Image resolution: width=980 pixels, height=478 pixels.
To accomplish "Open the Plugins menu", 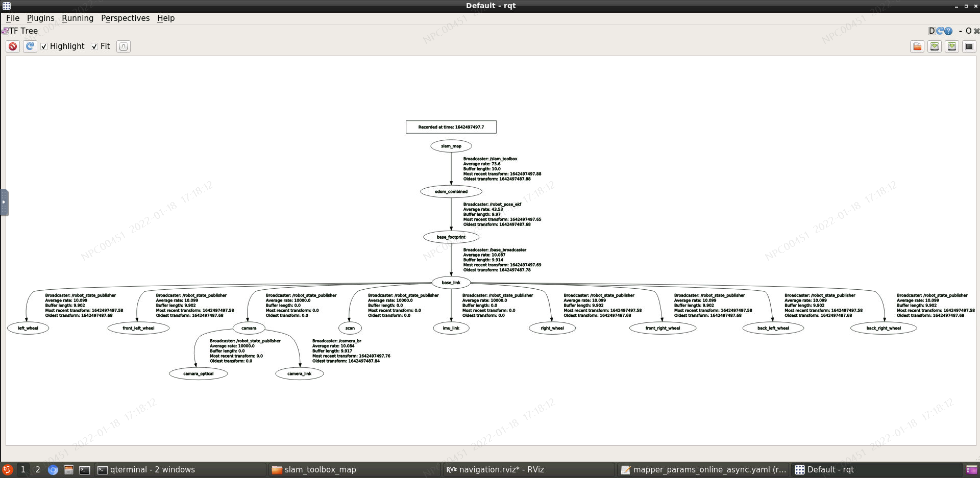I will click(40, 18).
